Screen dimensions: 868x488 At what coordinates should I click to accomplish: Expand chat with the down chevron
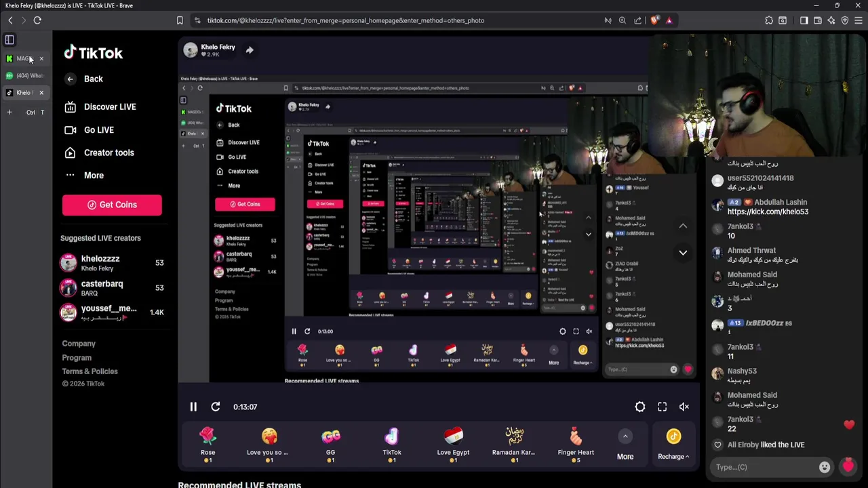click(683, 253)
